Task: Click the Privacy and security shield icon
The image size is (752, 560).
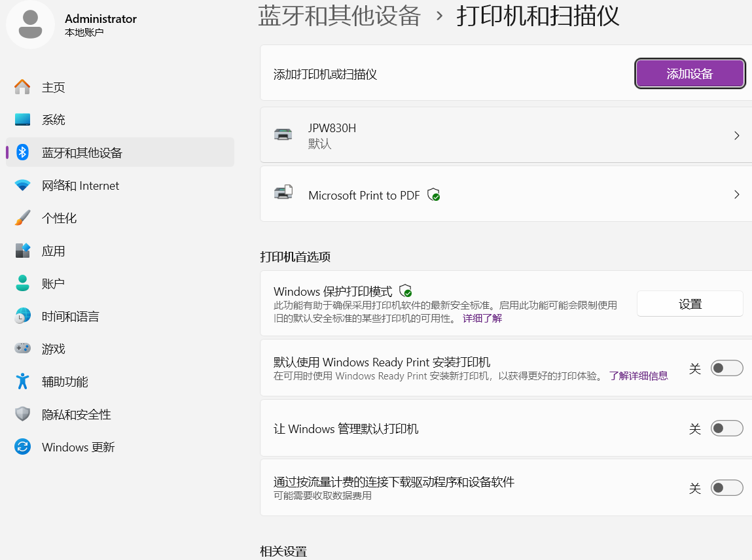Action: pyautogui.click(x=22, y=413)
